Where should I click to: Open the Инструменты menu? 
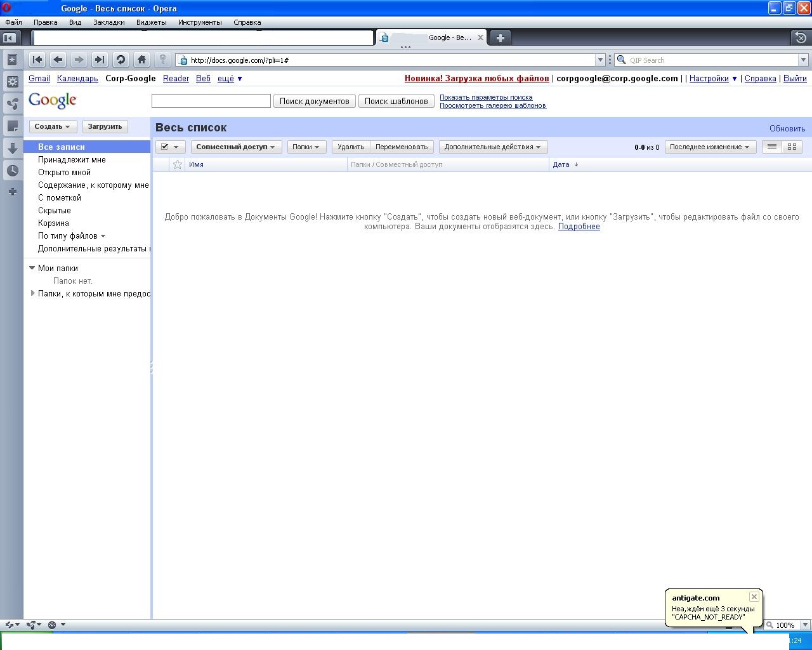pyautogui.click(x=200, y=22)
